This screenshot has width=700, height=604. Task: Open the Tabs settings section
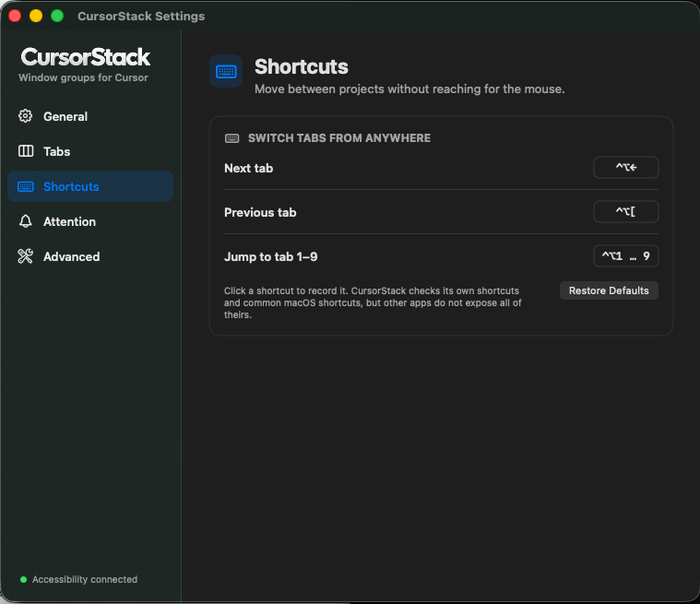(x=90, y=151)
